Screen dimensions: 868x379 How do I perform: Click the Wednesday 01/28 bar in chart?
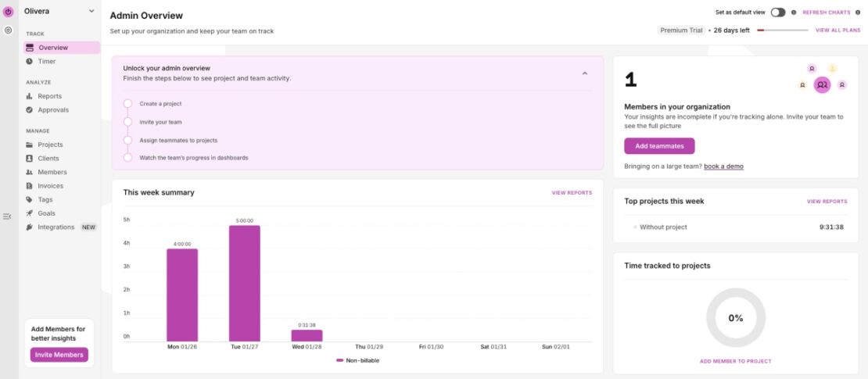[307, 336]
